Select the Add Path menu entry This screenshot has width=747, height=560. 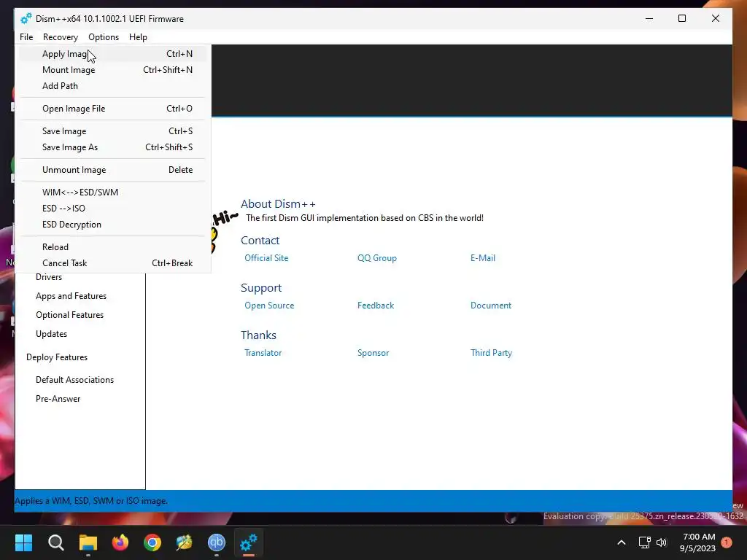pos(113,86)
